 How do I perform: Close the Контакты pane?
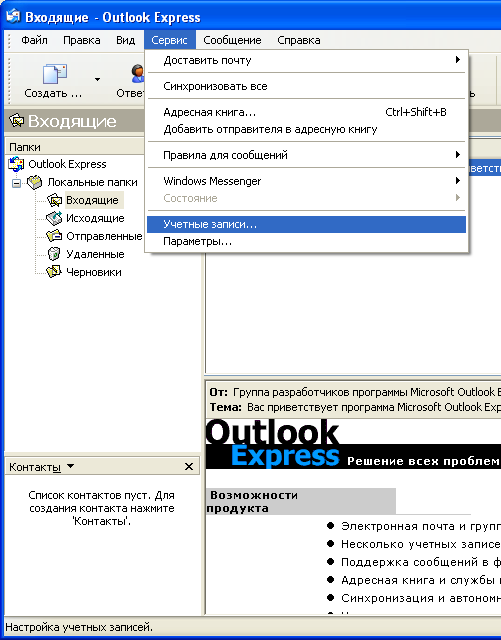coord(189,467)
